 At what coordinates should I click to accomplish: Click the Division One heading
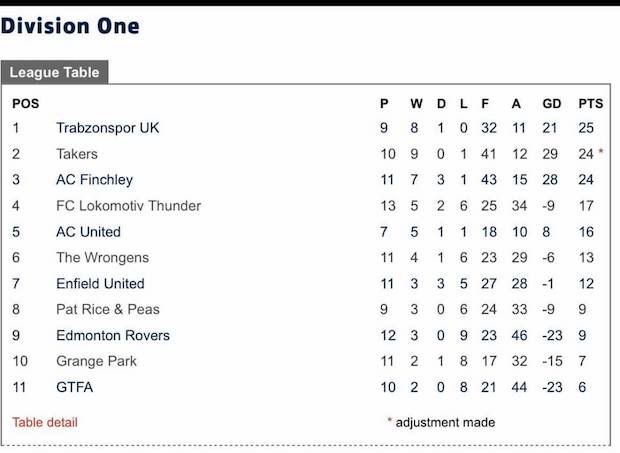(x=70, y=26)
